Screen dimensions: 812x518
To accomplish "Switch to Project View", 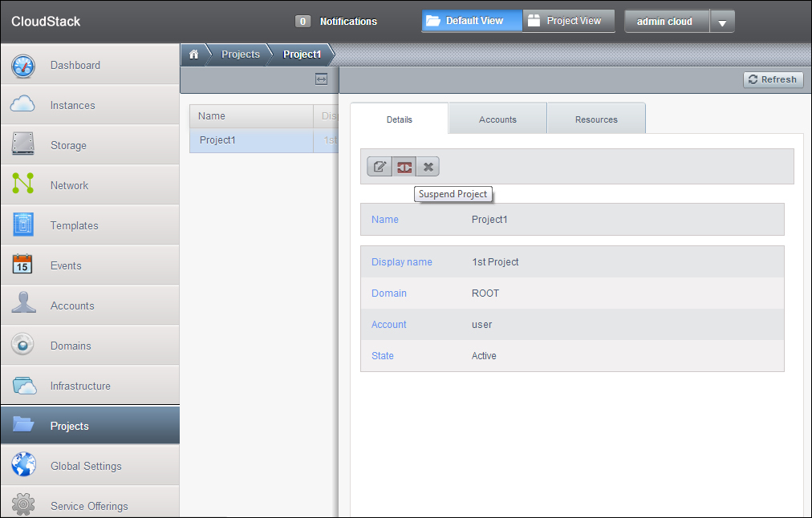I will pyautogui.click(x=568, y=21).
